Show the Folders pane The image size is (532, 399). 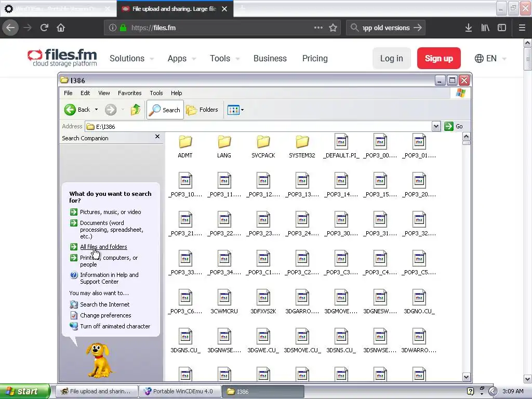tap(202, 110)
